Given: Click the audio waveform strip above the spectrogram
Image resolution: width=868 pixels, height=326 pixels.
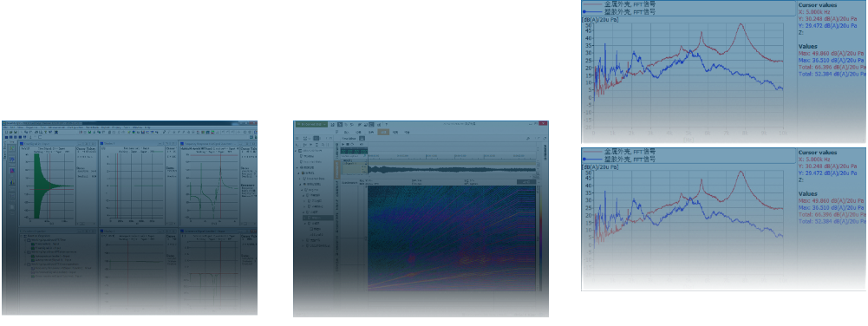Looking at the screenshot, I should (453, 169).
